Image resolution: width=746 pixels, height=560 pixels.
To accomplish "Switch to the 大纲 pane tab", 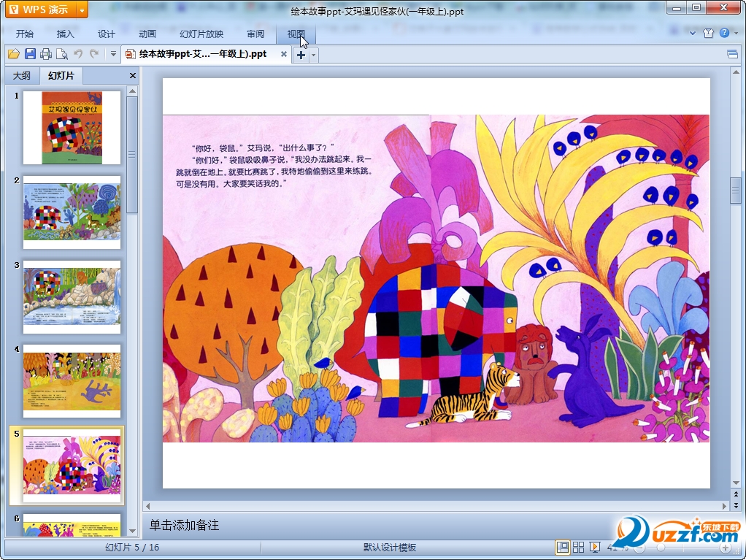I will [21, 76].
